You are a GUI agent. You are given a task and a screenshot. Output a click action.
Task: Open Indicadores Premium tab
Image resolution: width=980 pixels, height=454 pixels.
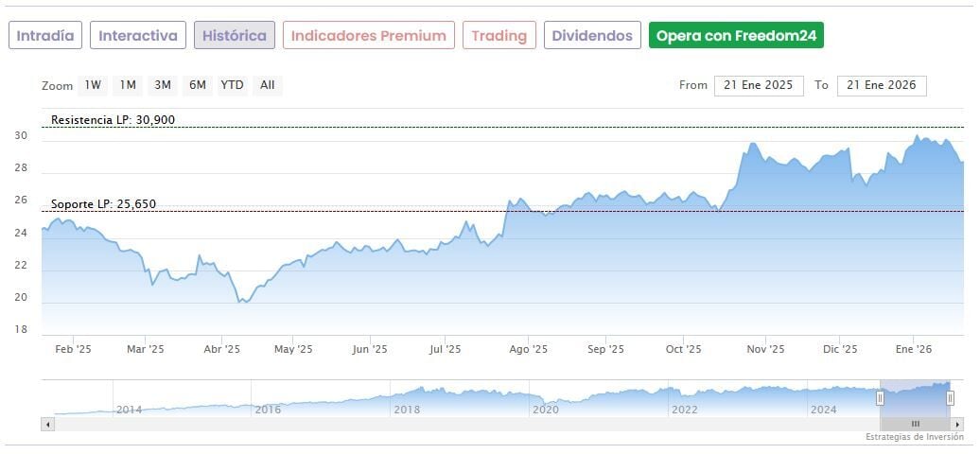pyautogui.click(x=368, y=36)
